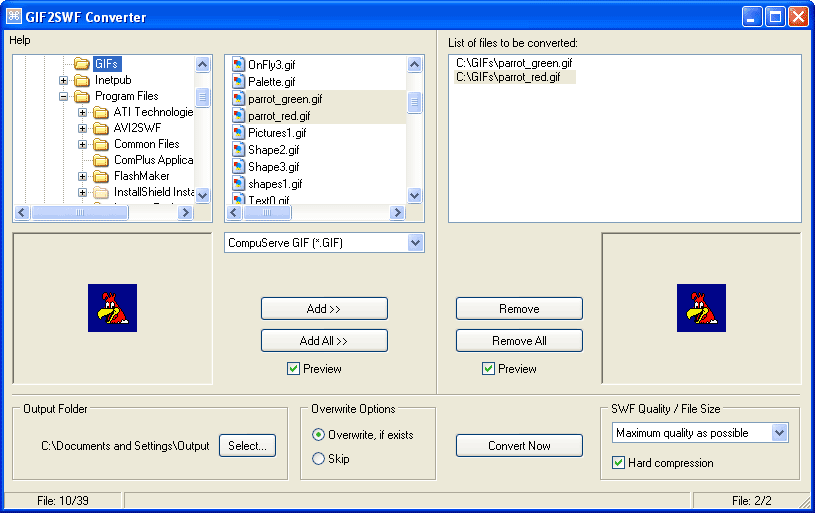Open the SWF quality dropdown
The height and width of the screenshot is (513, 815).
(x=779, y=432)
